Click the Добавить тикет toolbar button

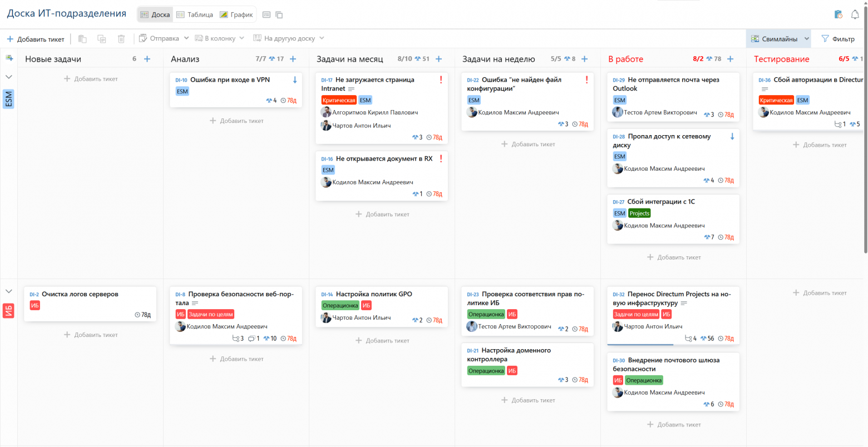[x=36, y=39]
